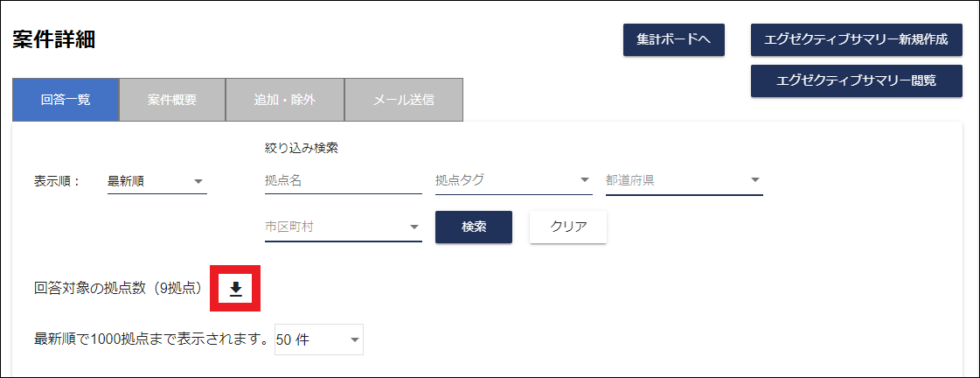Open エグゼクティブサマリー閲覧

coord(856,80)
